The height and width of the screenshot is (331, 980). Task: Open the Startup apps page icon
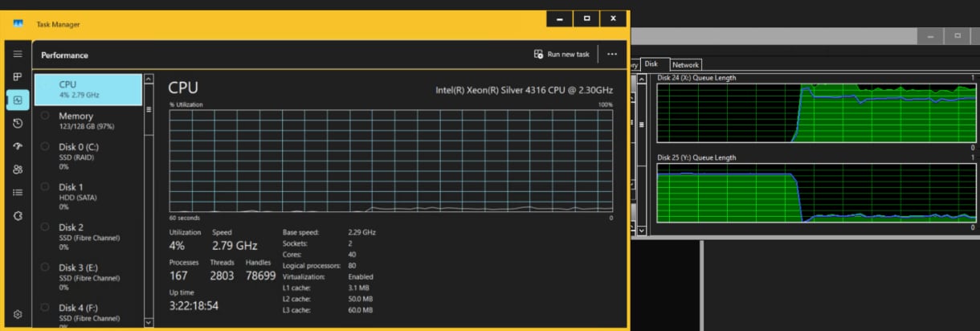click(x=18, y=146)
